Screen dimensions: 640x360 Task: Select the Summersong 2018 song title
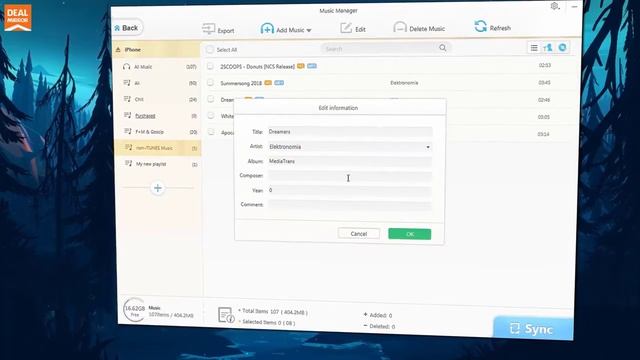[x=241, y=83]
